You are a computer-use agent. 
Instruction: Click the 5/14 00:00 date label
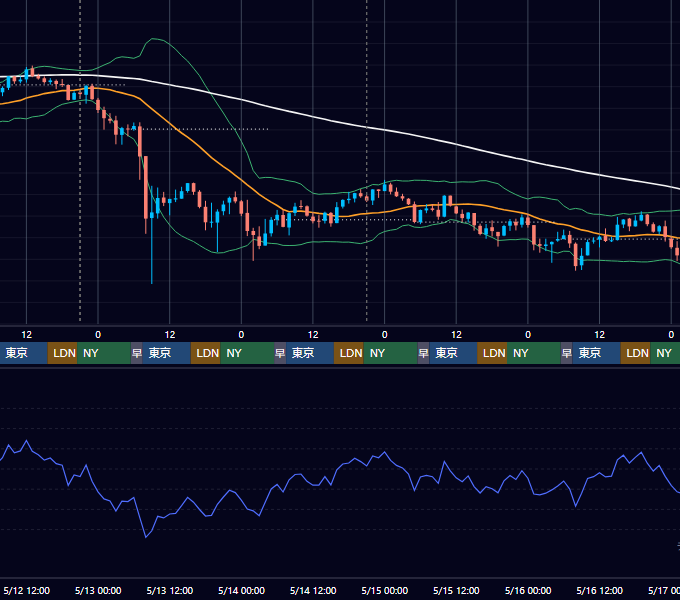(241, 590)
